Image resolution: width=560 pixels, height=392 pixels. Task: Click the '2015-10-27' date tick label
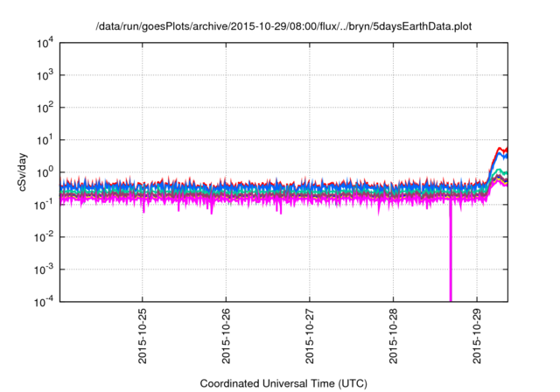[309, 336]
